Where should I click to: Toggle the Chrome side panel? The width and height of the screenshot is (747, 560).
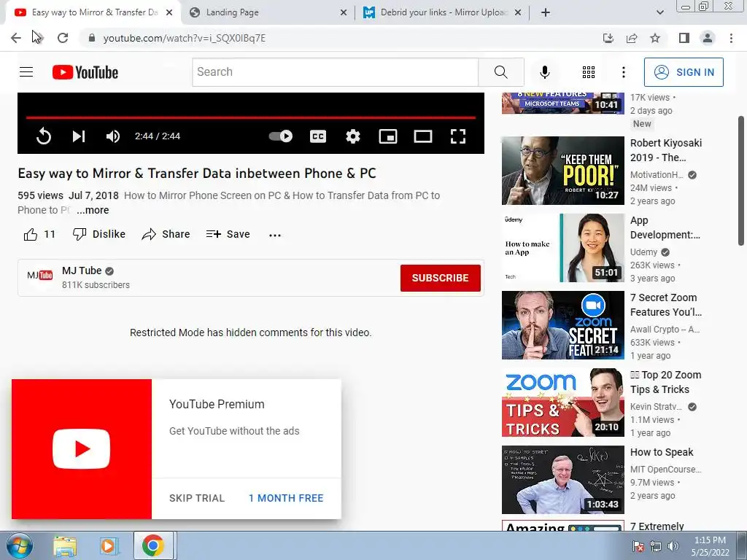(684, 38)
